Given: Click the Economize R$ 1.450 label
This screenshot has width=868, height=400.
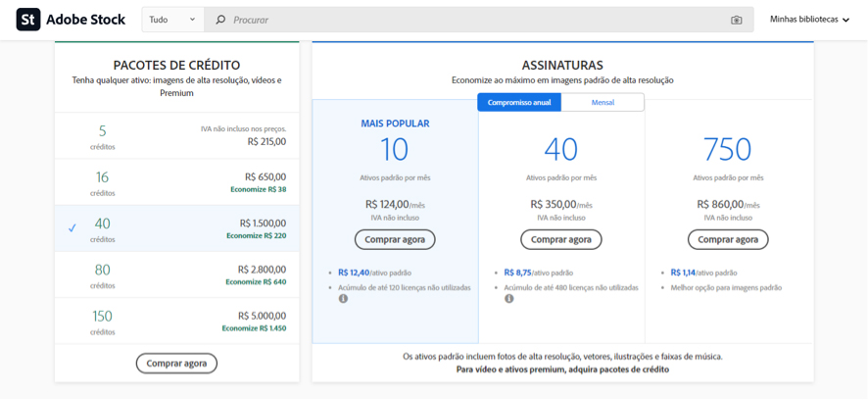Looking at the screenshot, I should pos(254,328).
